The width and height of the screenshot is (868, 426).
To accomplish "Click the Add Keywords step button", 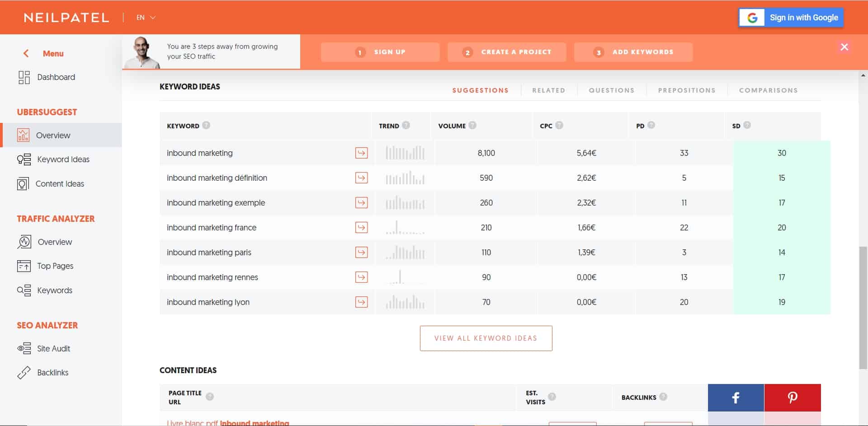I will 633,52.
